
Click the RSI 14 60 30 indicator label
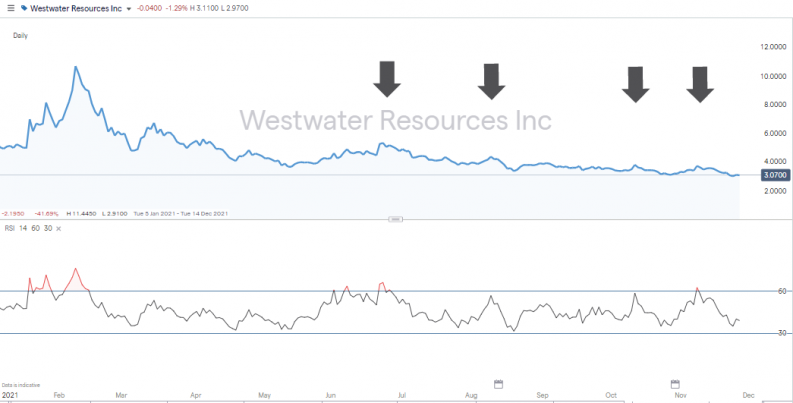28,229
